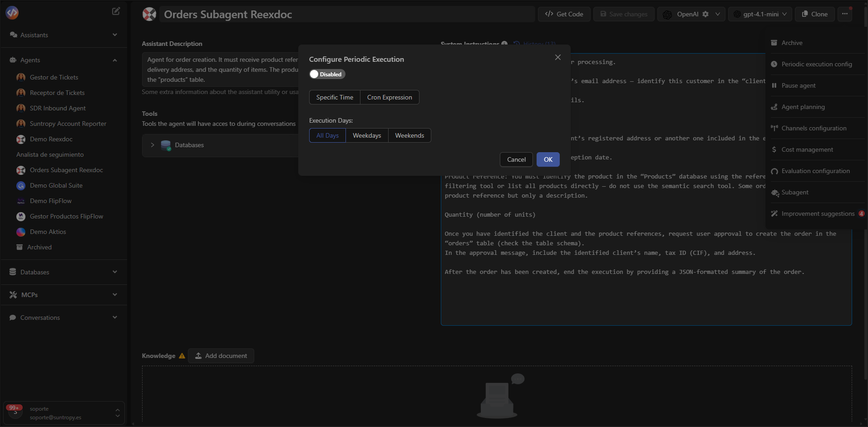Select the Demo Global Suite agent icon

tap(21, 185)
